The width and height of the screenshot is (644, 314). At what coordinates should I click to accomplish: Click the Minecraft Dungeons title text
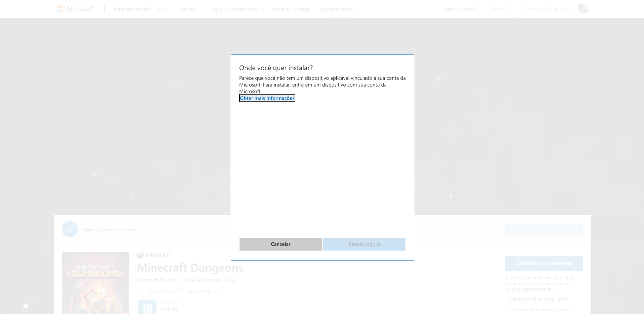190,268
